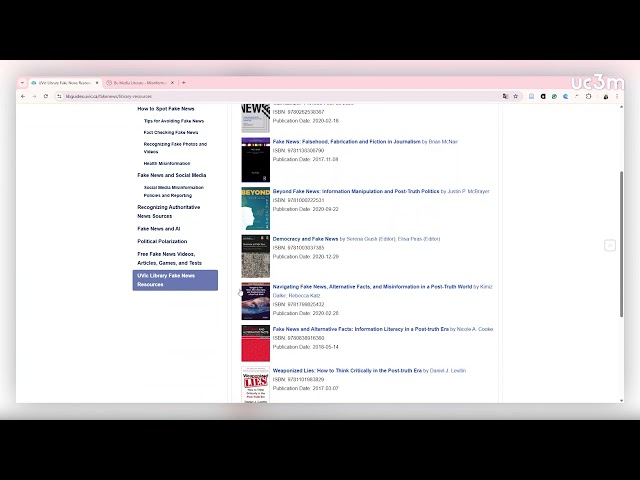
Task: Select UVic Library Fake News Resources
Action: [175, 280]
